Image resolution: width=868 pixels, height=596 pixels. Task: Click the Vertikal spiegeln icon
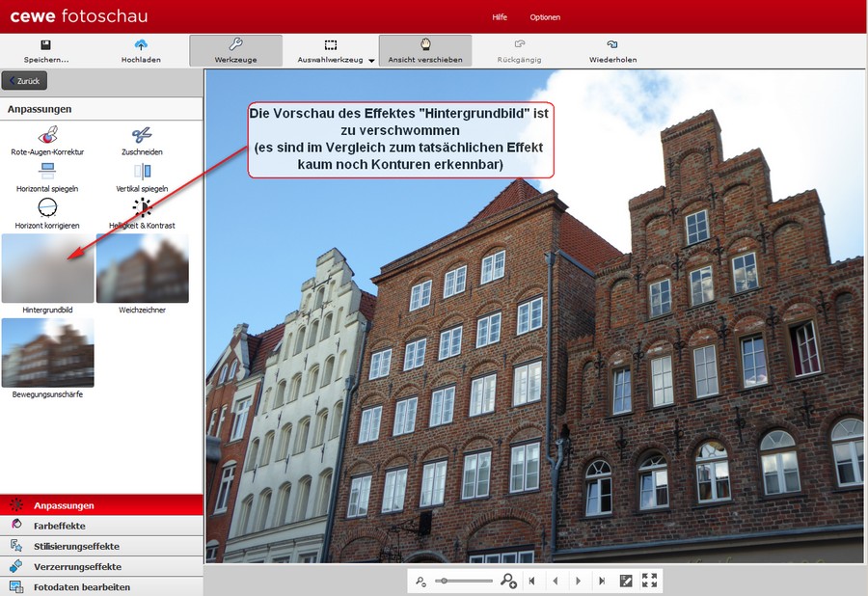(x=142, y=172)
